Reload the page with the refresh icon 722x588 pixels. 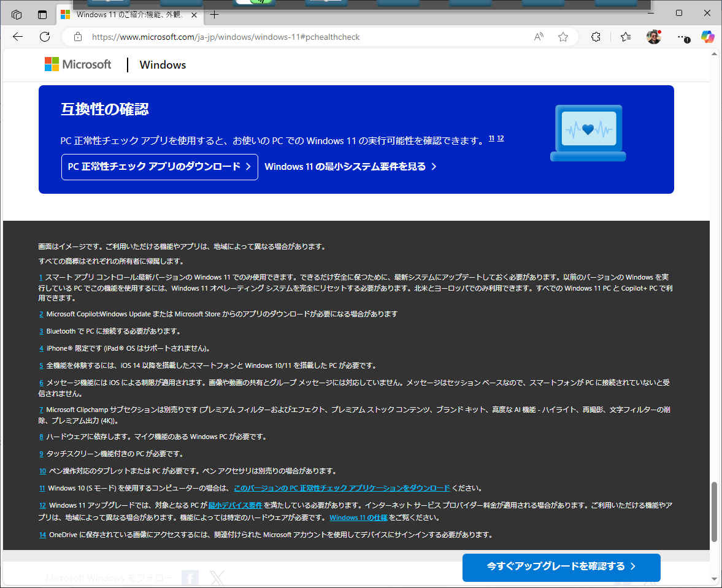(45, 37)
